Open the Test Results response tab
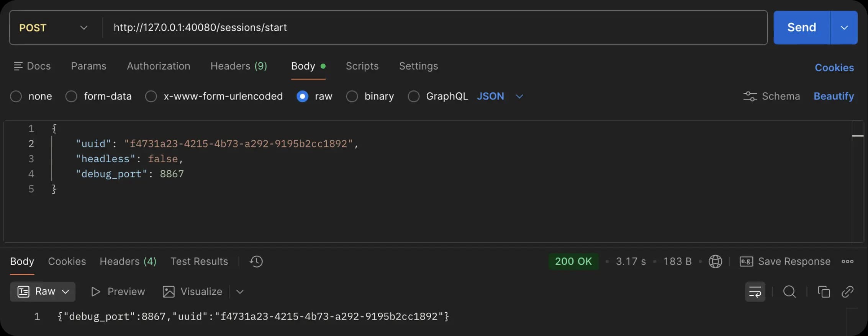 point(199,261)
